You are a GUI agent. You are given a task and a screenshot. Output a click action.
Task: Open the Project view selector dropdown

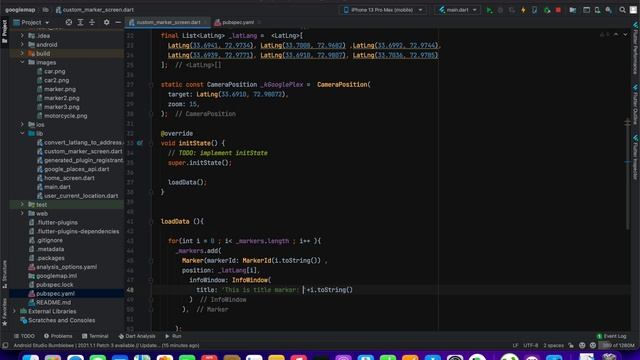(x=31, y=22)
